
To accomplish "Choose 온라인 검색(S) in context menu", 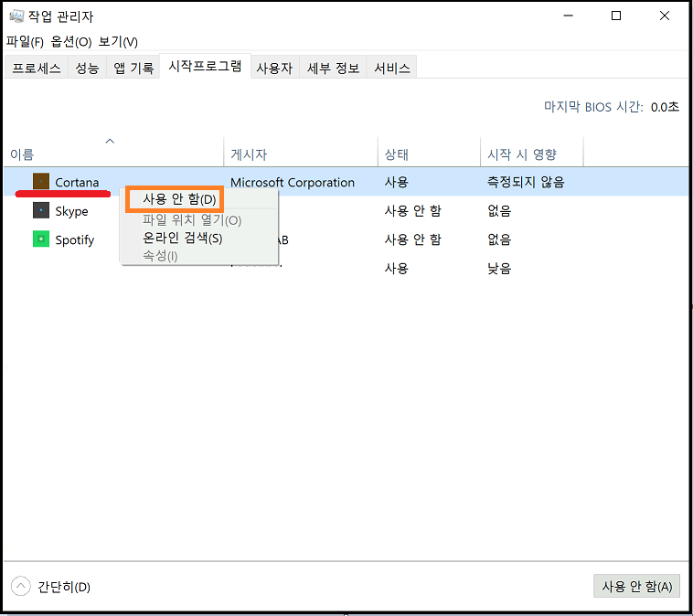I will pyautogui.click(x=182, y=239).
